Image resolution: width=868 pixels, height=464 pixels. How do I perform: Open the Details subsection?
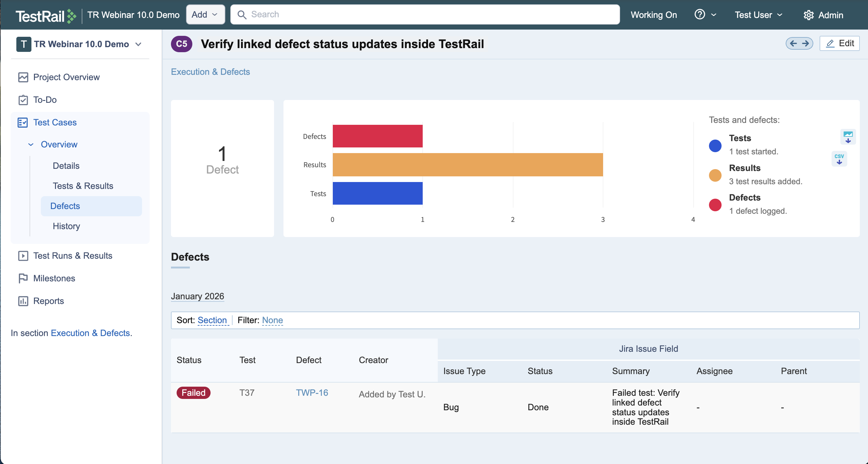[66, 166]
